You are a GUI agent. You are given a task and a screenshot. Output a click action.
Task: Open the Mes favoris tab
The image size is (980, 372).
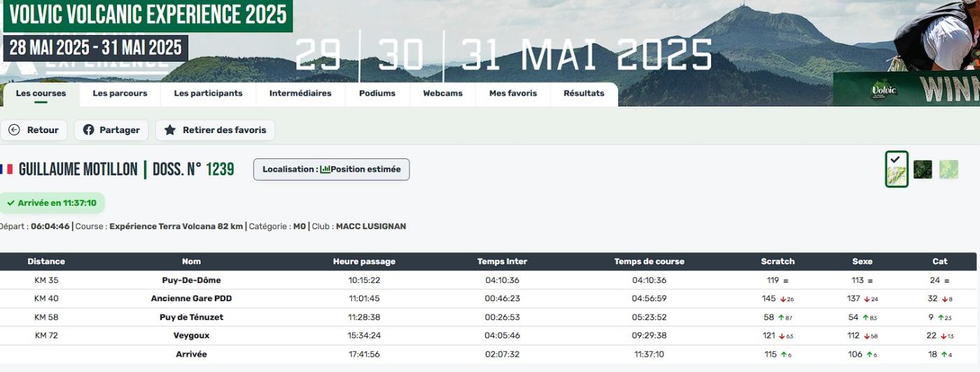click(x=513, y=94)
